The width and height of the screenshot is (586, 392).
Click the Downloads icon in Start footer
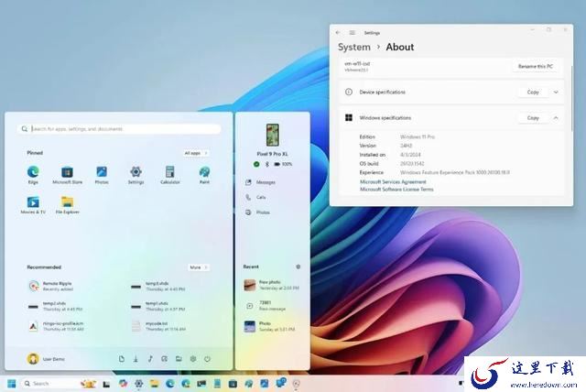(136, 359)
